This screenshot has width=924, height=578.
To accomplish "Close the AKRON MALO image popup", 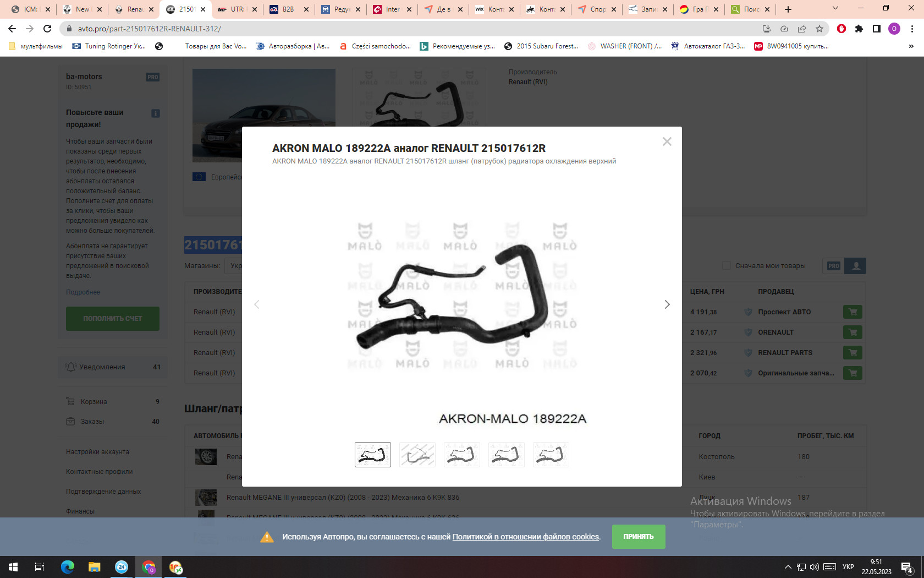I will click(667, 141).
